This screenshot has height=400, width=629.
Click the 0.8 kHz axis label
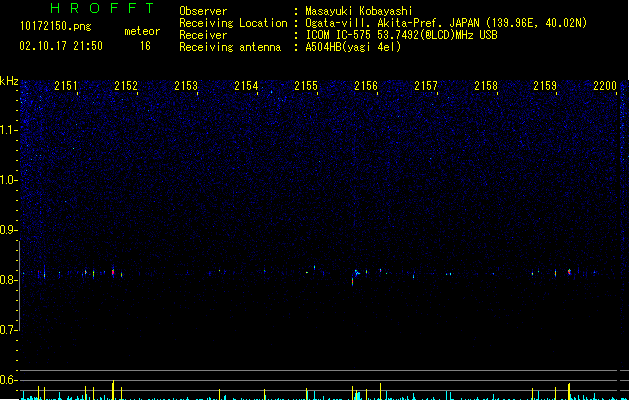click(8, 280)
